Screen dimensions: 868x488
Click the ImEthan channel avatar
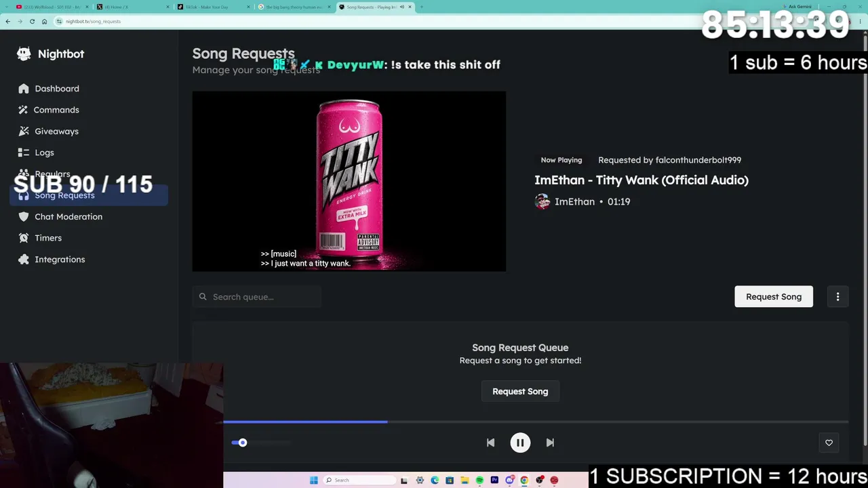point(542,202)
